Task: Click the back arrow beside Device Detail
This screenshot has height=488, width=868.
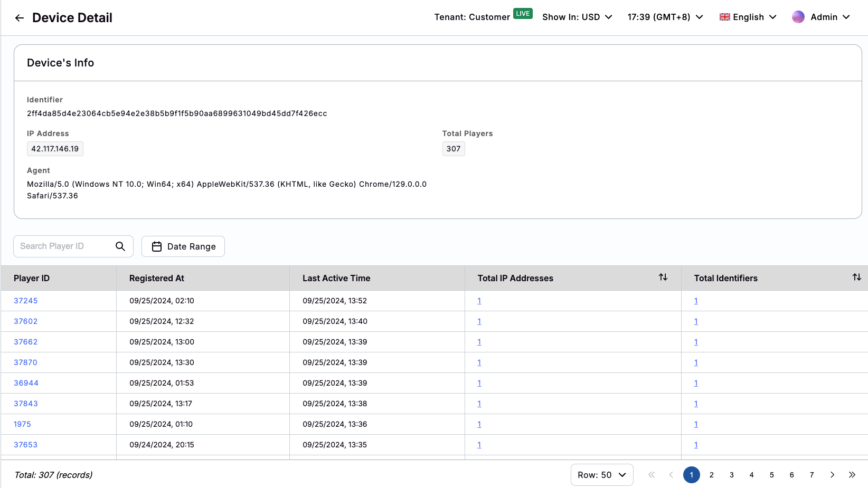Action: (20, 18)
